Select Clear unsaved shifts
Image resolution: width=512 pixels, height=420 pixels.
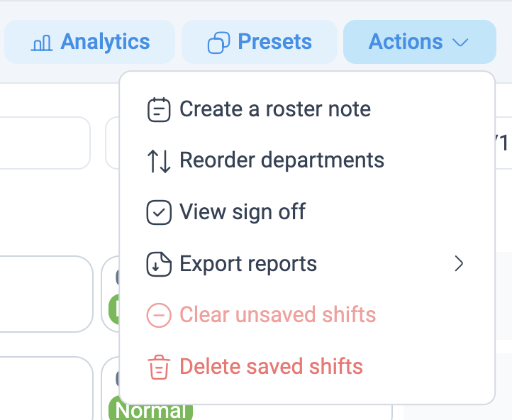coord(277,315)
